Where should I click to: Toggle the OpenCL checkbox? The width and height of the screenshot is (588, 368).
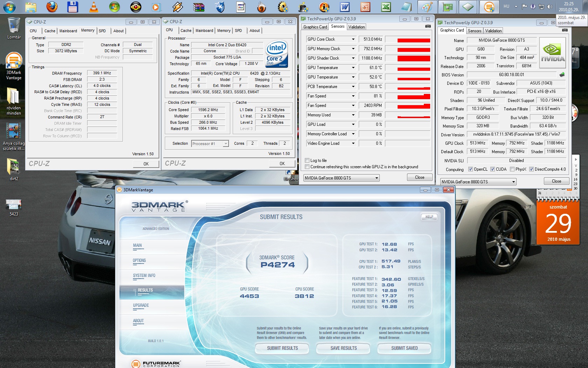470,169
